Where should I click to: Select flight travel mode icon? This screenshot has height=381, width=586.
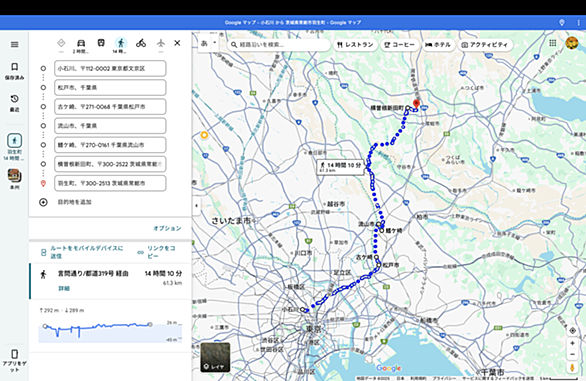point(161,43)
